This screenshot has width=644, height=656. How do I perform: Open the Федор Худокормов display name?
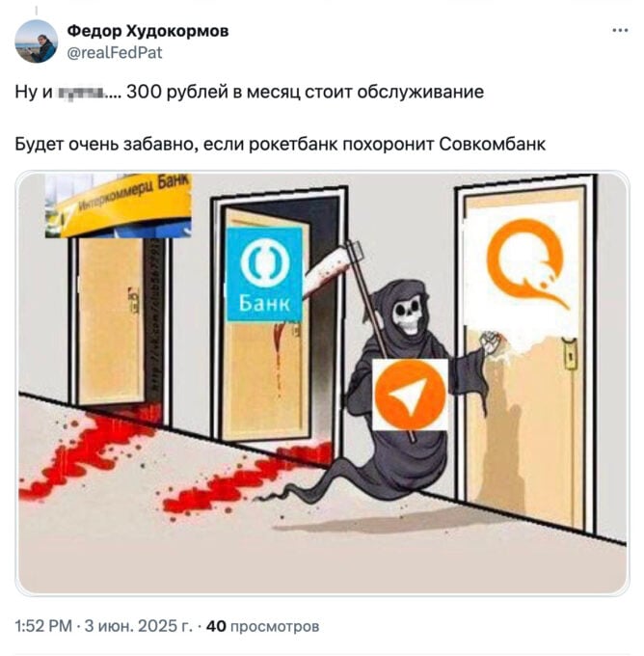pos(148,31)
